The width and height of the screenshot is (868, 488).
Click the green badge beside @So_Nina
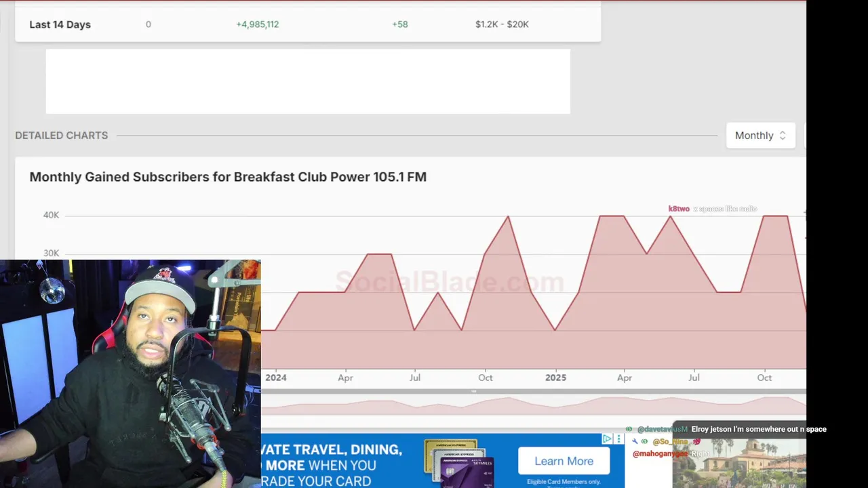pos(645,441)
